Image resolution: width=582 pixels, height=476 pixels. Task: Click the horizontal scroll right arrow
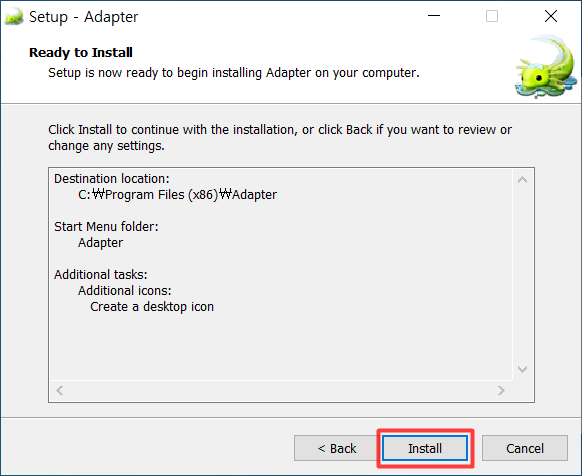click(x=501, y=390)
